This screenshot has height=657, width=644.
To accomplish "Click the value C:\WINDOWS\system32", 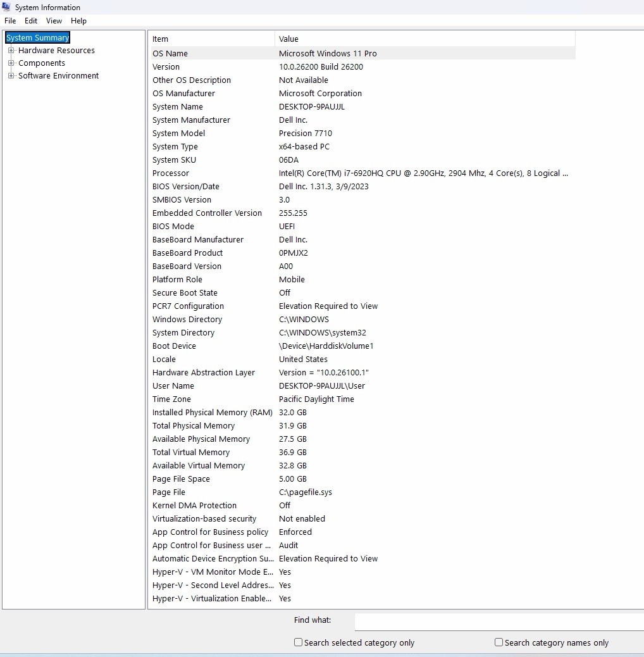I will [323, 333].
